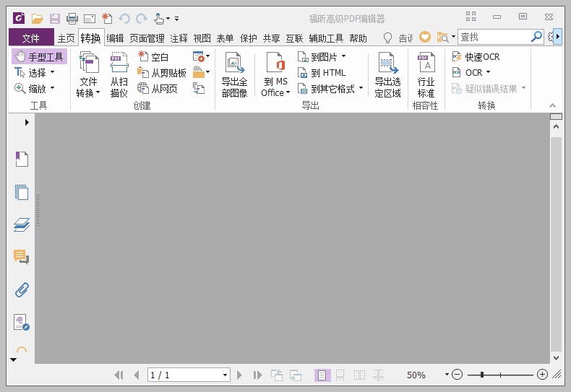Viewport: 571px width, 392px height.
Task: Open the Layers panel in the sidebar
Action: (x=22, y=225)
